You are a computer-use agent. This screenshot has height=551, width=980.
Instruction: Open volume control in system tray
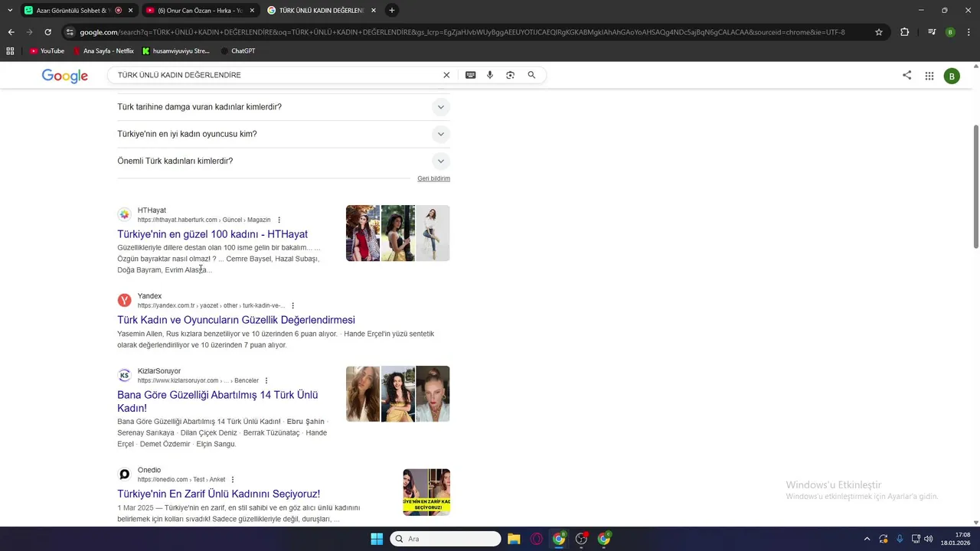(x=929, y=539)
